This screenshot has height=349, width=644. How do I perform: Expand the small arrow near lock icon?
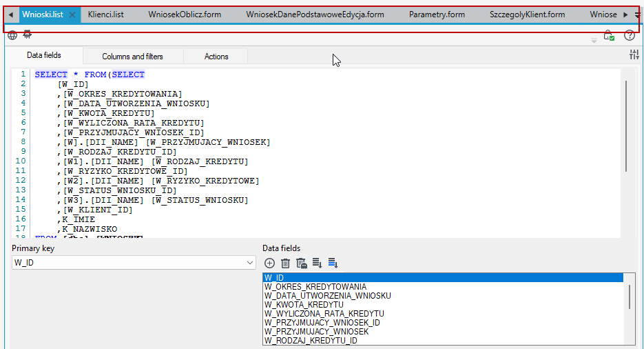(x=594, y=40)
